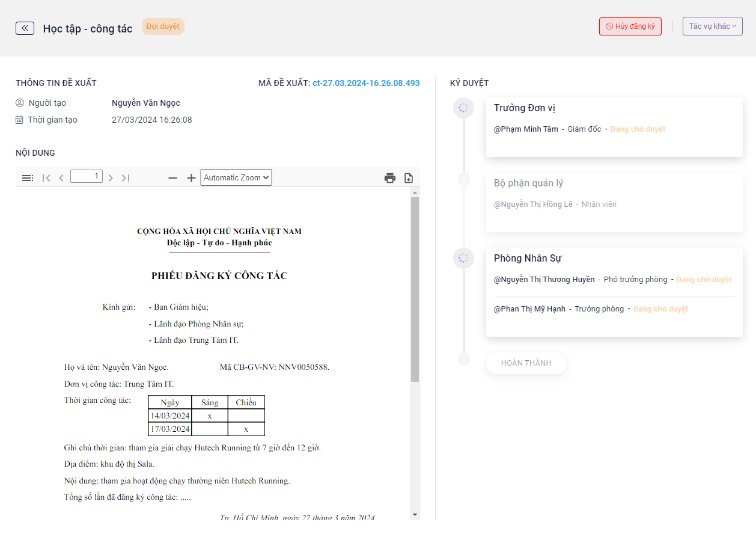
Task: Open the Automatic Zoom dropdown
Action: (x=236, y=177)
